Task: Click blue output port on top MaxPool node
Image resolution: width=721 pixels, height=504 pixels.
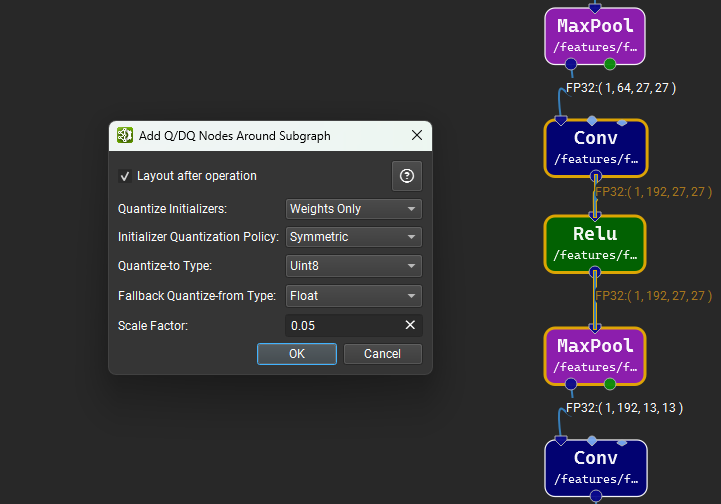Action: pos(571,64)
